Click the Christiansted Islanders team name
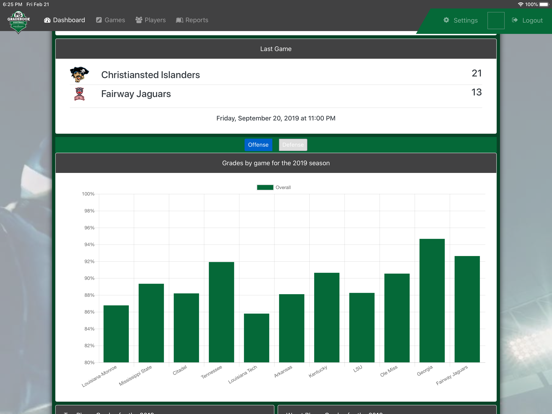This screenshot has width=552, height=414. pos(150,75)
